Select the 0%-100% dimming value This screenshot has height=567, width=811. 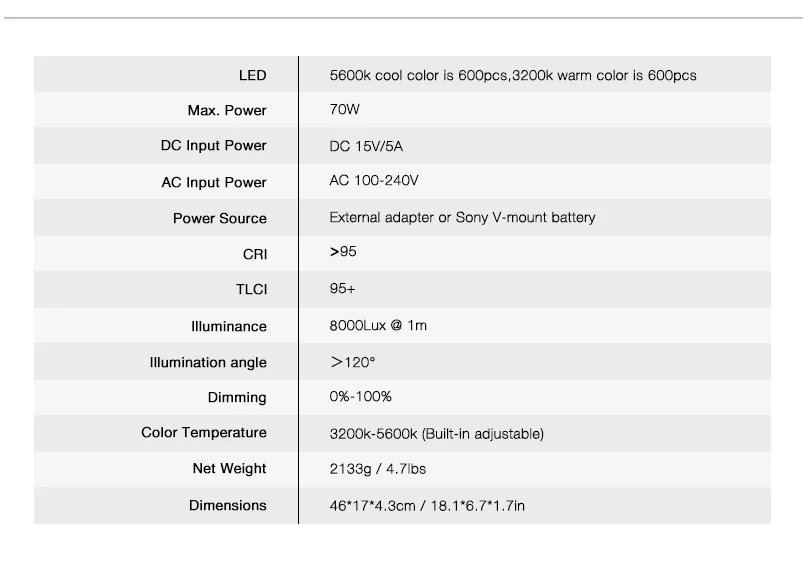coord(360,397)
